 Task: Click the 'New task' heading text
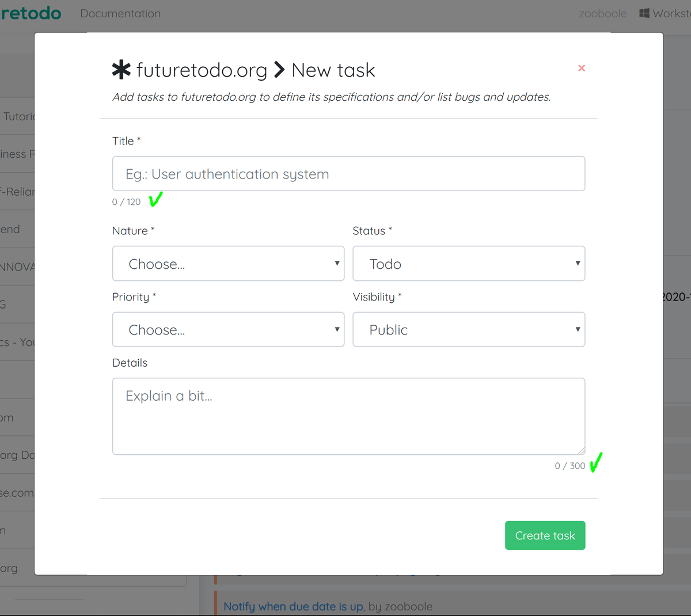click(333, 70)
